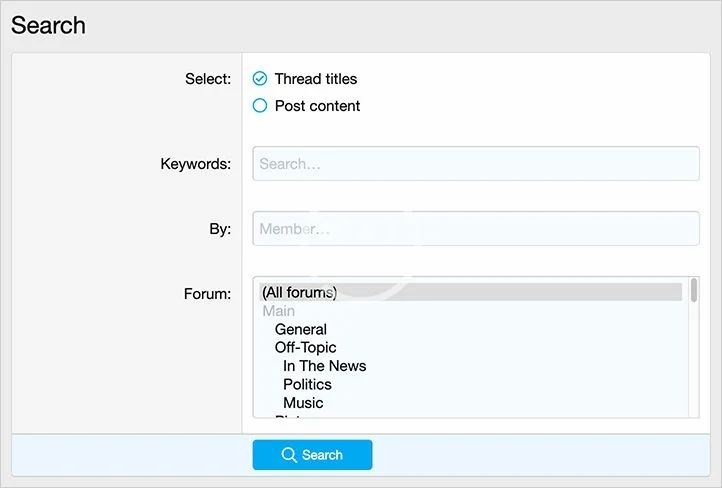Click the magnifier icon in Search button
This screenshot has height=488, width=722.
point(289,455)
